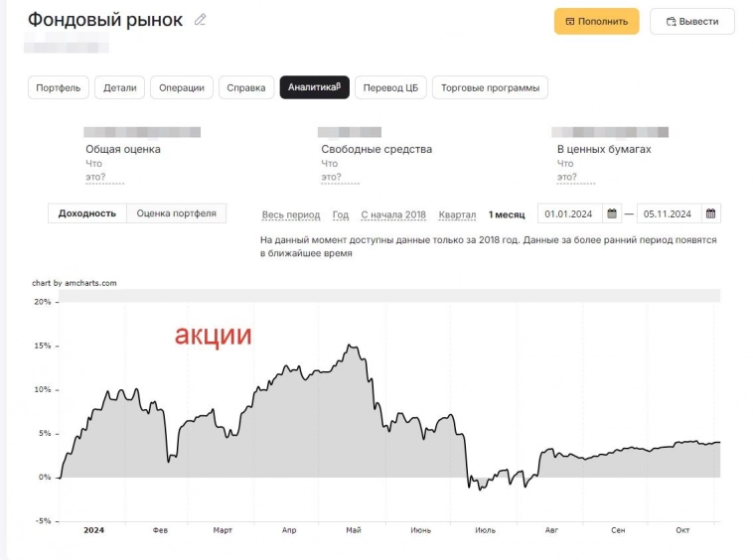Open calendar icon for start date 01.01.2024

[x=613, y=213]
